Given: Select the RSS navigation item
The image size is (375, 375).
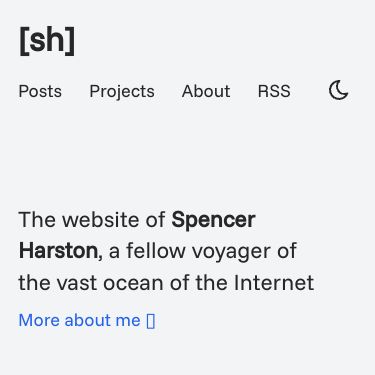Looking at the screenshot, I should coord(274,91).
